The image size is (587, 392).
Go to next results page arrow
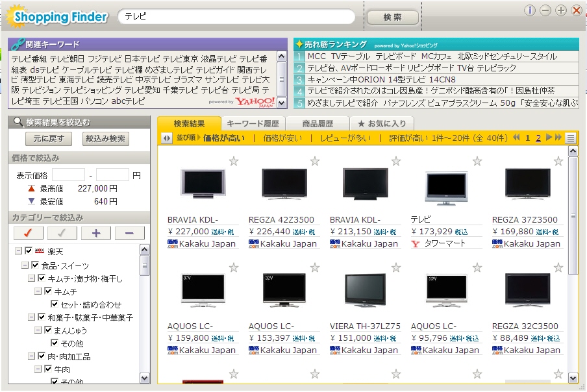click(x=549, y=138)
